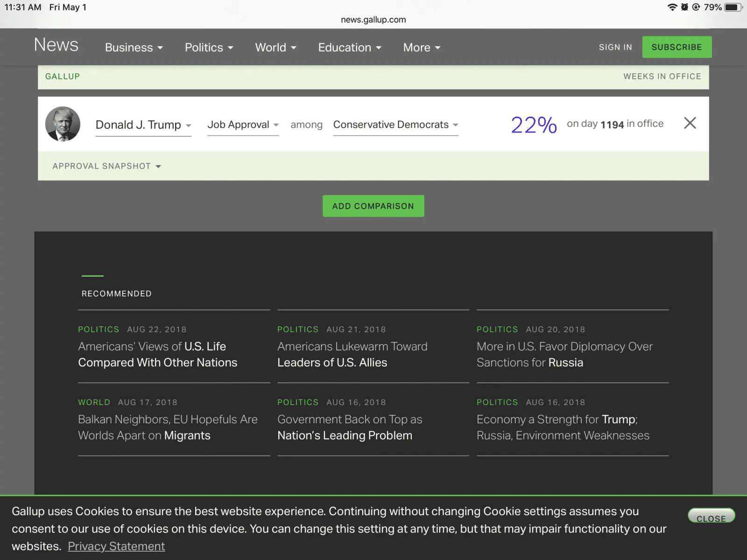Click the Add Comparison button
747x560 pixels.
pyautogui.click(x=373, y=206)
